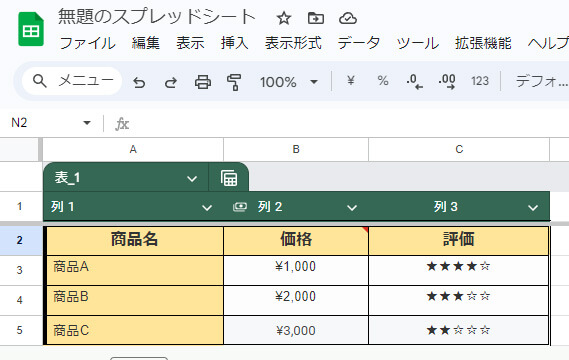Screen dimensions: 569x360
Task: Open the デフォ... font dropdown
Action: click(x=541, y=81)
